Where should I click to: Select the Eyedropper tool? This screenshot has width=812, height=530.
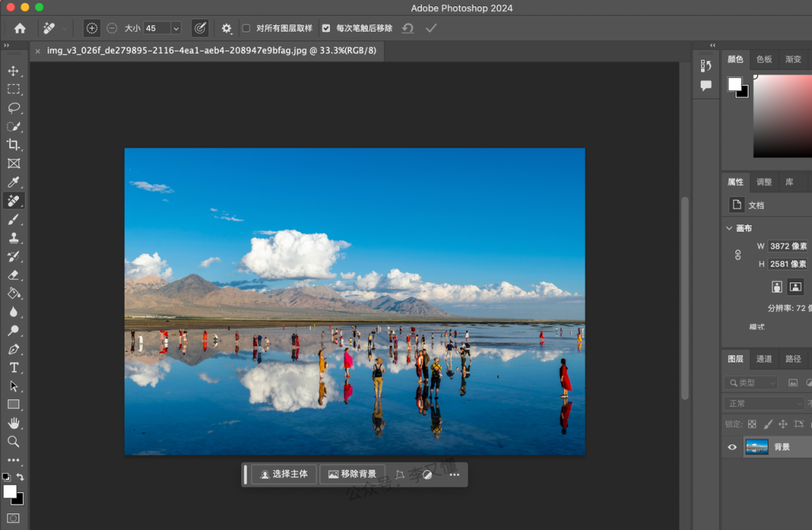click(x=13, y=182)
